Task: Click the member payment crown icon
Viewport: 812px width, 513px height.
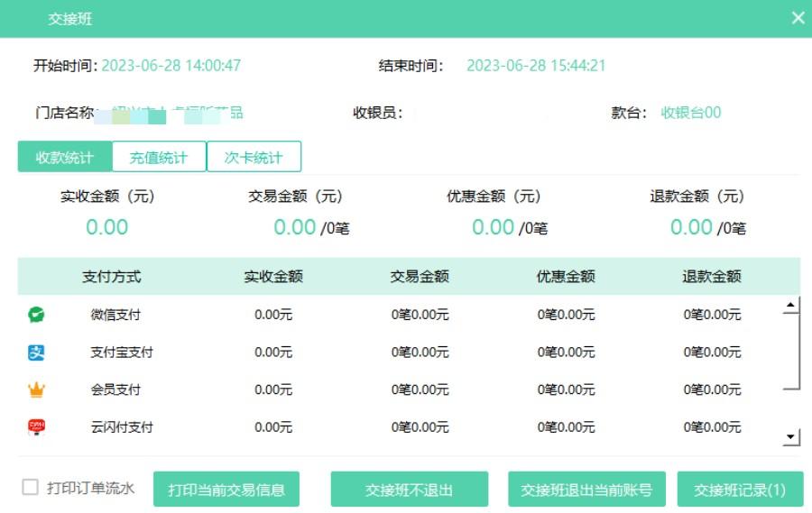Action: [x=36, y=389]
